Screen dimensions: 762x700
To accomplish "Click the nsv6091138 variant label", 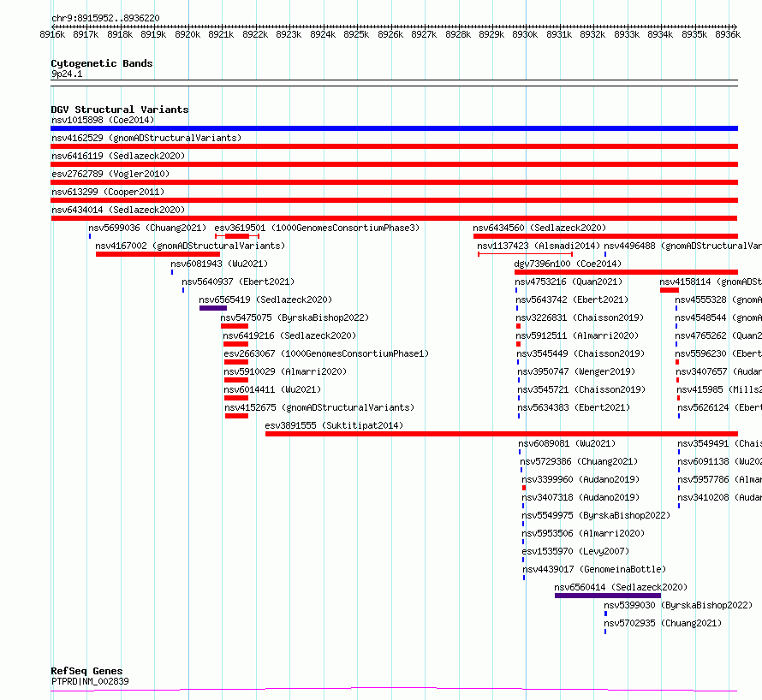I will (720, 461).
